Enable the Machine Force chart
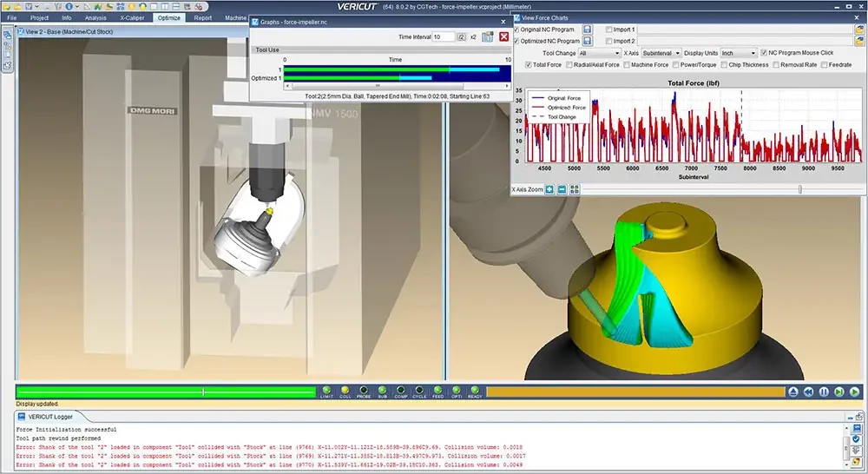Image resolution: width=868 pixels, height=474 pixels. point(627,65)
